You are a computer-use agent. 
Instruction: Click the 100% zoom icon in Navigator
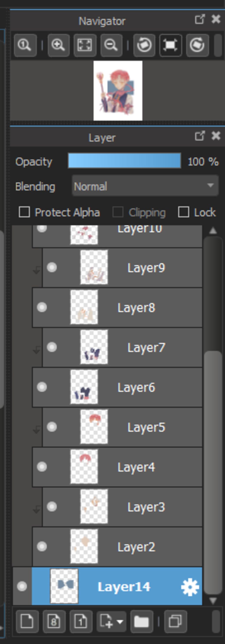coord(25,45)
